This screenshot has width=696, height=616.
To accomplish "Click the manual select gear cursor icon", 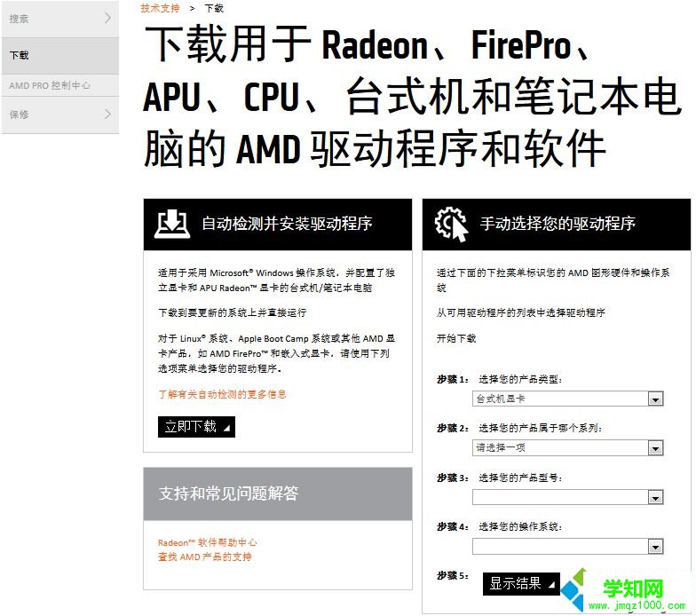I will coord(451,224).
